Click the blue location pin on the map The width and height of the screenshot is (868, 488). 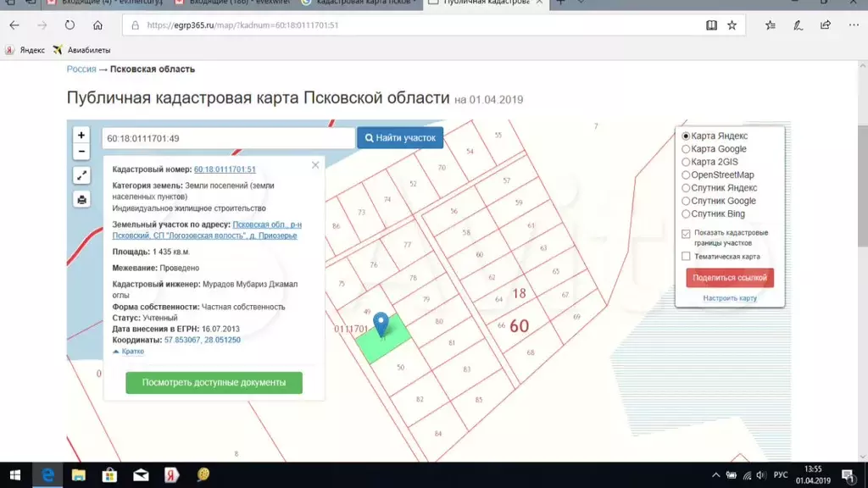point(381,324)
